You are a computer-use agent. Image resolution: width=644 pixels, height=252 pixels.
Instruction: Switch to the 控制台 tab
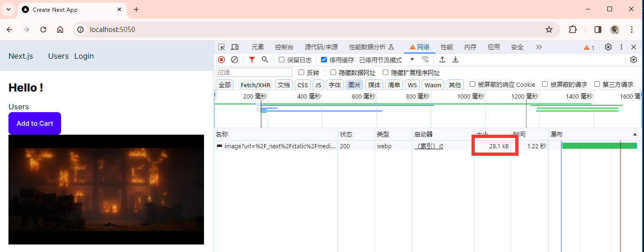284,47
